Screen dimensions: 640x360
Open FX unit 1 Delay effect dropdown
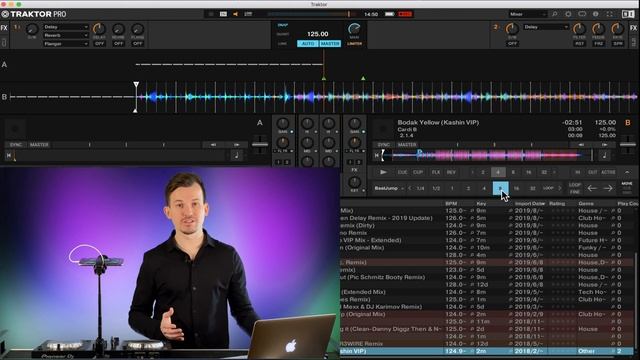pos(66,27)
